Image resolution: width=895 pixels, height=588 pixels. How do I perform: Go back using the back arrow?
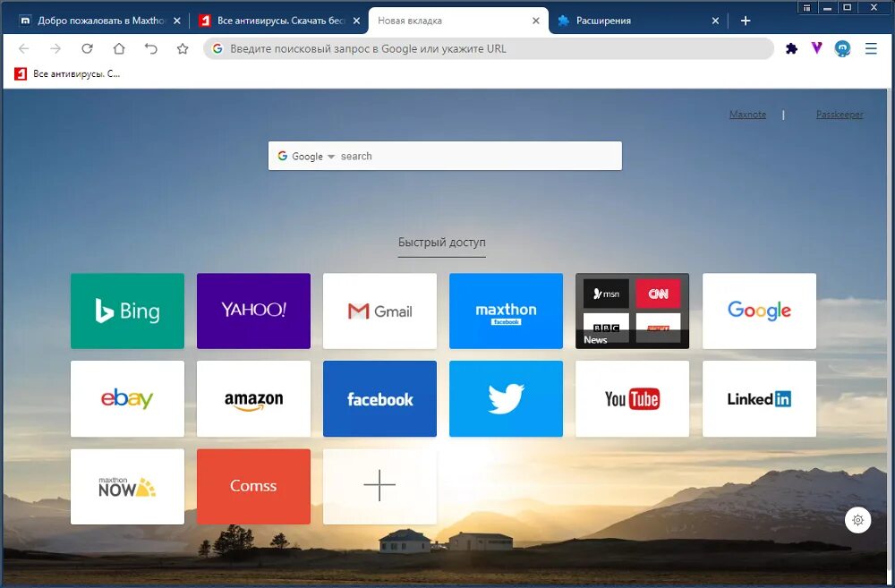pyautogui.click(x=23, y=49)
